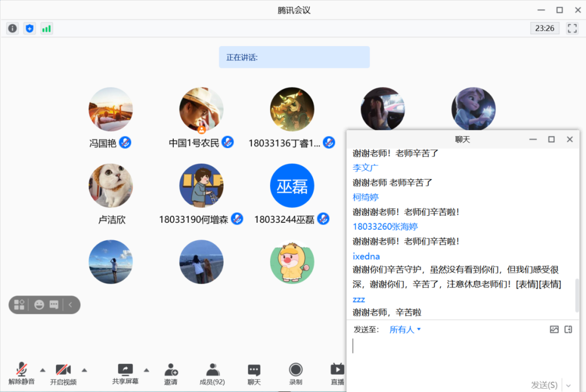Start recording with the 录制 button
The height and width of the screenshot is (392, 586).
295,374
